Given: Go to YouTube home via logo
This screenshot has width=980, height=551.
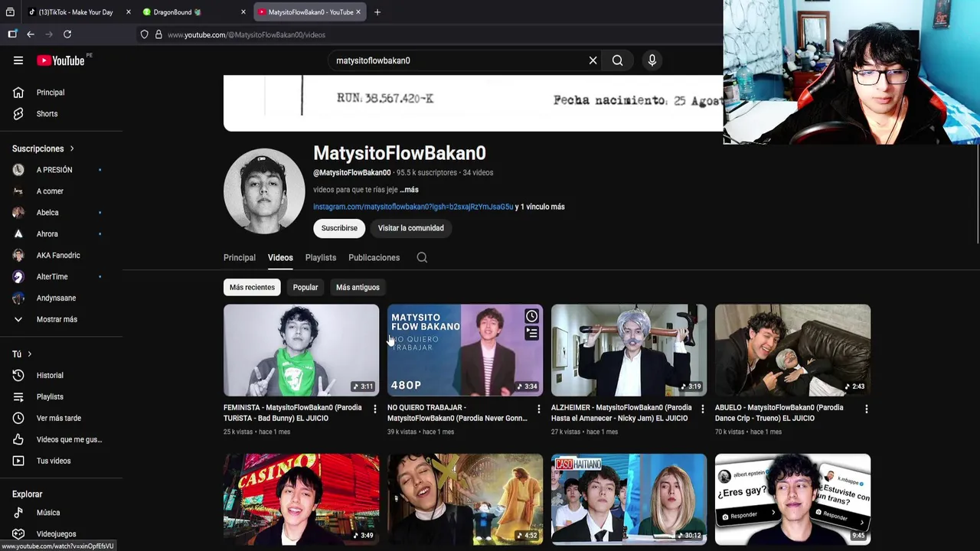Looking at the screenshot, I should tap(61, 60).
